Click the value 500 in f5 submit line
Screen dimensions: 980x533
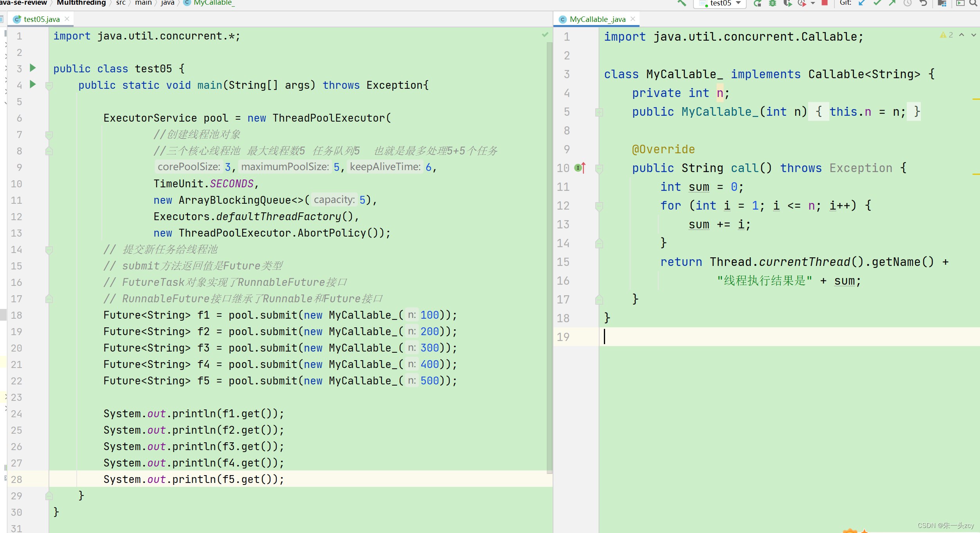coord(430,380)
